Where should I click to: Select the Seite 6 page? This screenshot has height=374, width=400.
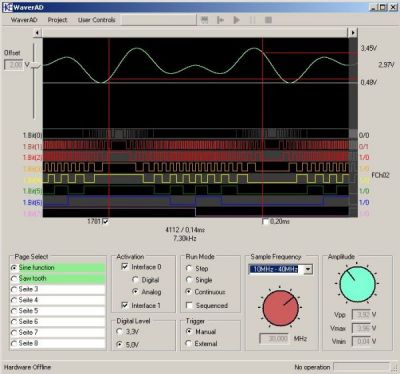[x=58, y=322]
